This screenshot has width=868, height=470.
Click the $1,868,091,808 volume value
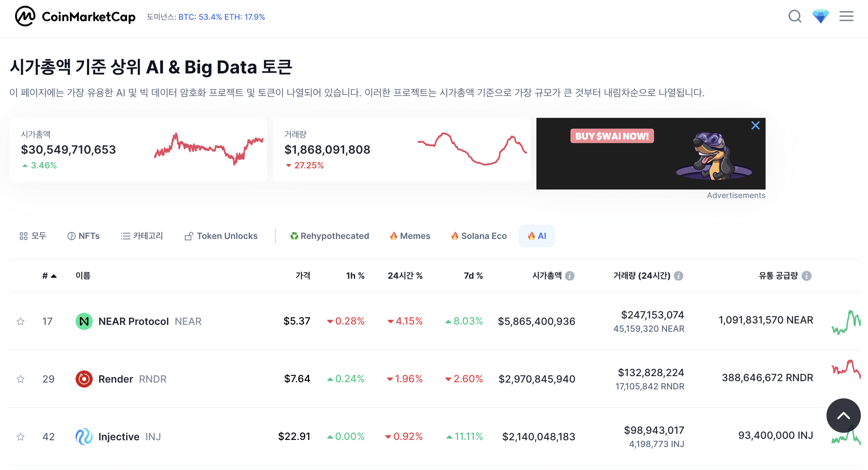pyautogui.click(x=327, y=150)
